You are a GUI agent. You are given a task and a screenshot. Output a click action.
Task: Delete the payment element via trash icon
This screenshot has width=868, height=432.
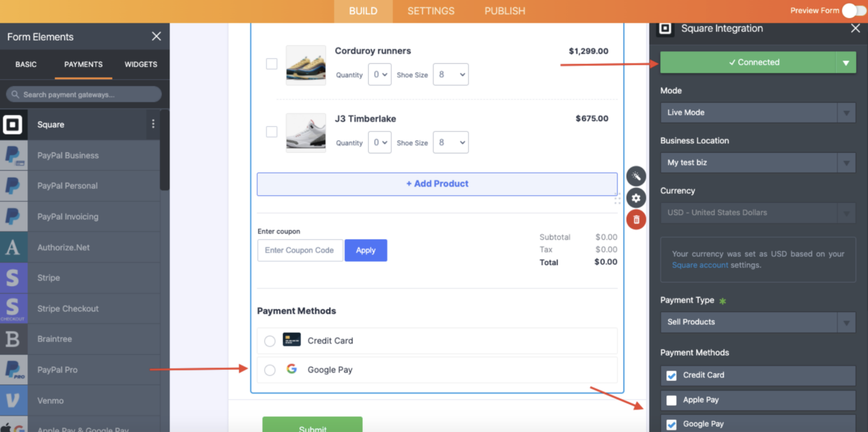pos(636,219)
